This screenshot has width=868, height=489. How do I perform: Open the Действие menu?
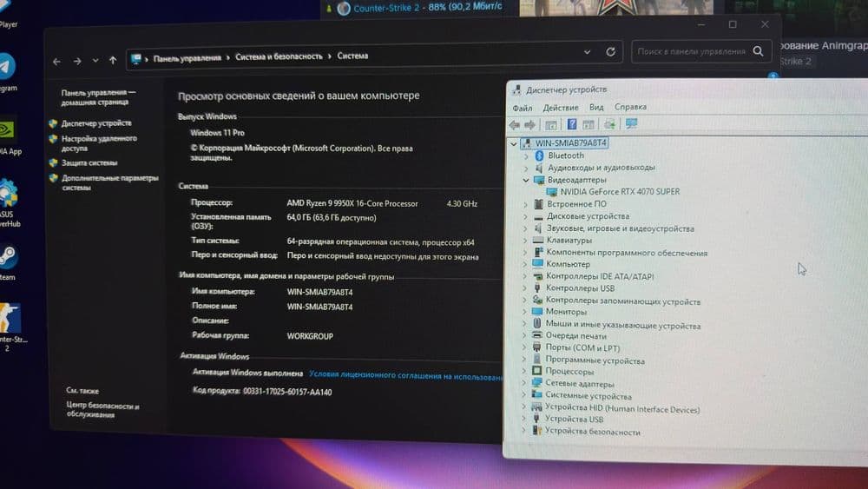[560, 108]
